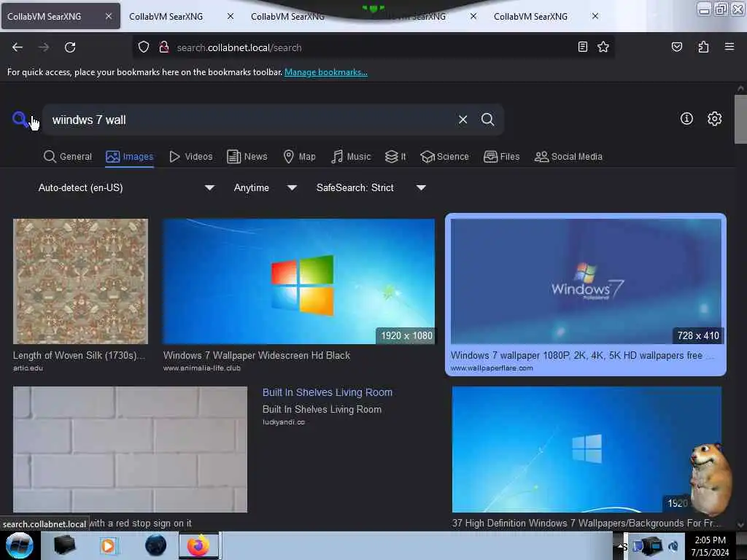
Task: Click the www.wallpaperflare.com source text
Action: 492,368
